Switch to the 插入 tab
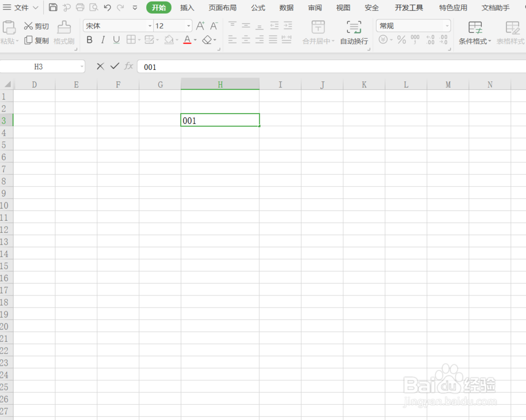Viewport: 526px width, 420px height. tap(187, 7)
